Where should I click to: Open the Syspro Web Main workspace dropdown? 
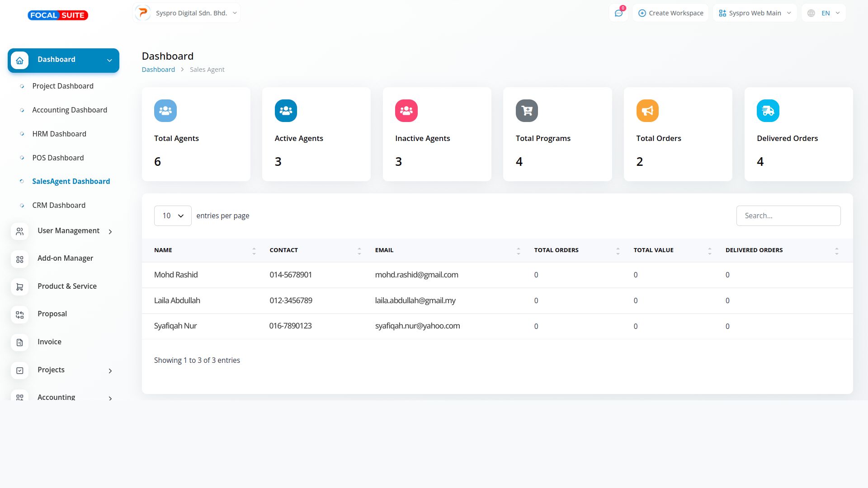click(755, 13)
